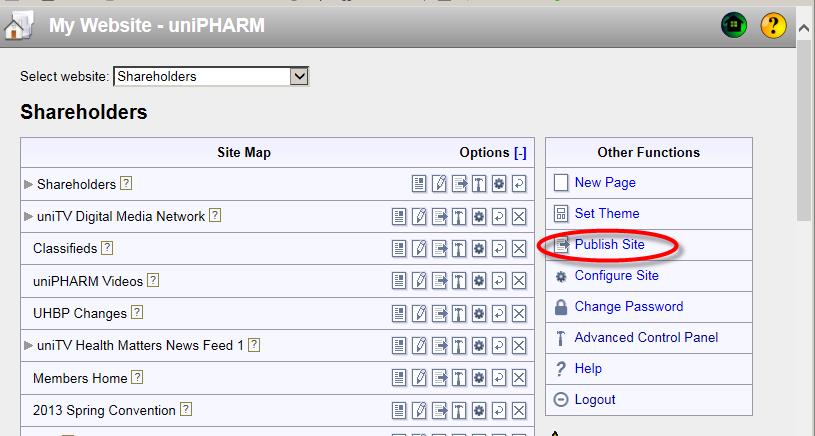Click the pencil edit icon for Classifieds
Screen dimensions: 815x436
pyautogui.click(x=419, y=248)
